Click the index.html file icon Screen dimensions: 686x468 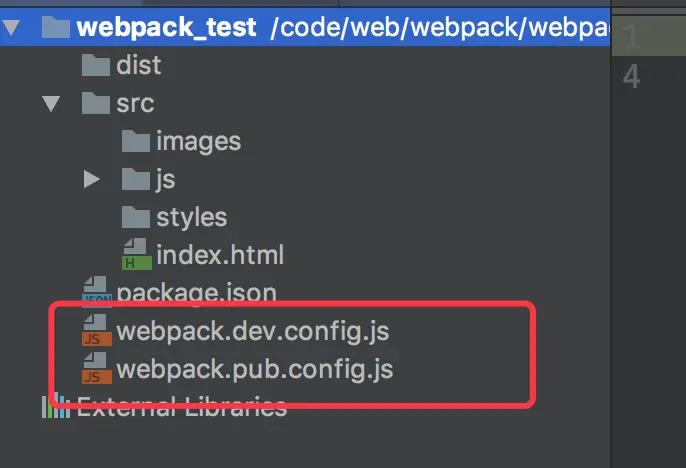(137, 254)
